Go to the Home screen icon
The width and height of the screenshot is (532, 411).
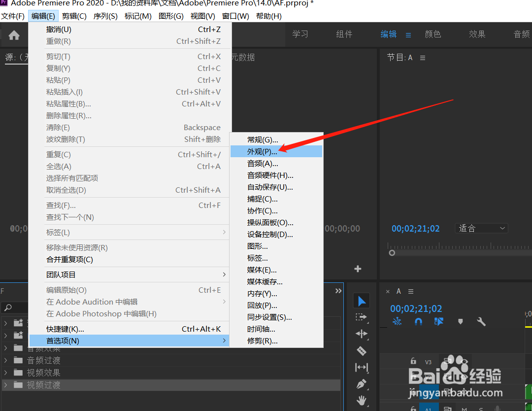coord(14,35)
